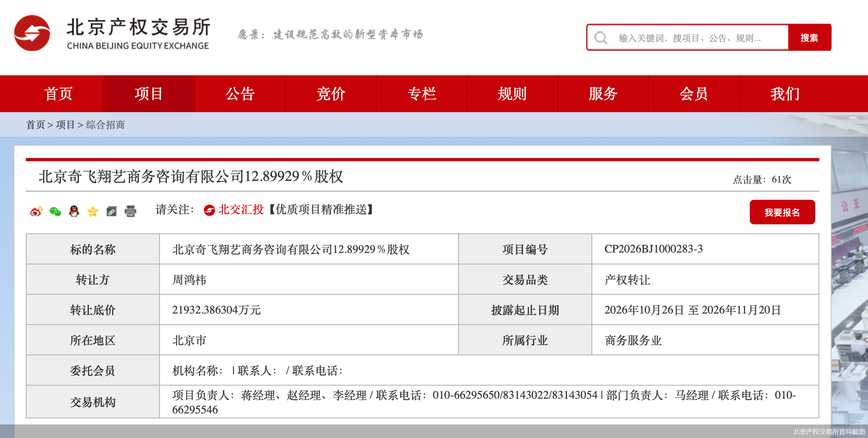Select the disclosure date range text
Screen dimensions: 868x438
pyautogui.click(x=693, y=310)
